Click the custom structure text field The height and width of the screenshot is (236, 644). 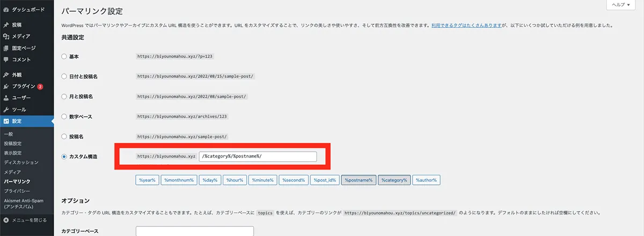[x=258, y=156]
